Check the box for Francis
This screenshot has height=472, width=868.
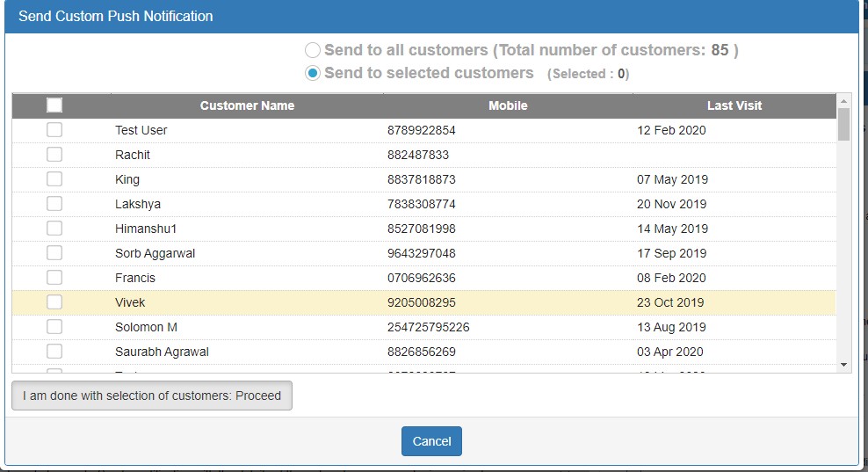54,278
